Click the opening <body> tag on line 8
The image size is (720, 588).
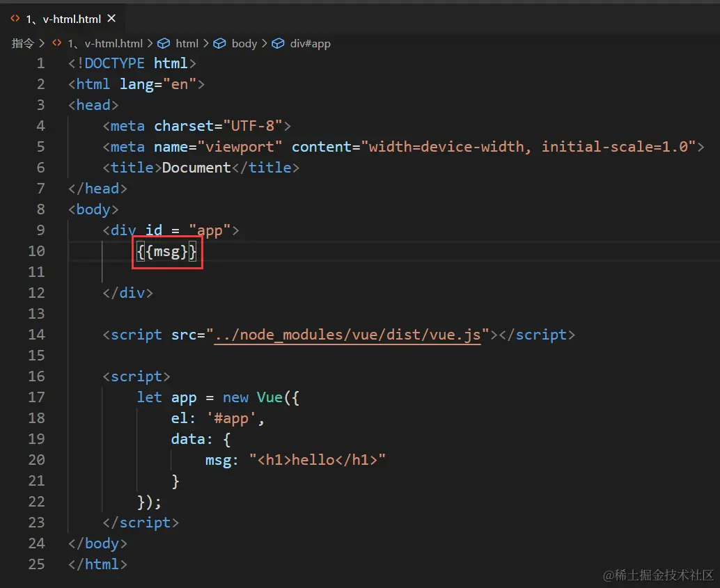click(x=93, y=209)
